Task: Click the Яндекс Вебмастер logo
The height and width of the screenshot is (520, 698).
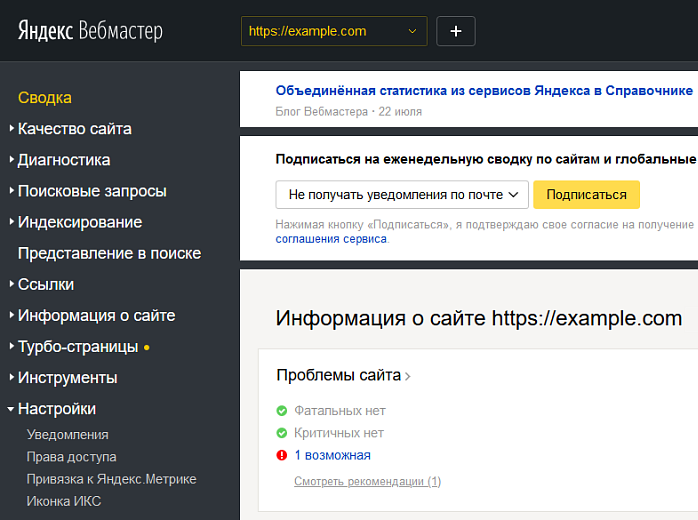Action: pyautogui.click(x=90, y=31)
